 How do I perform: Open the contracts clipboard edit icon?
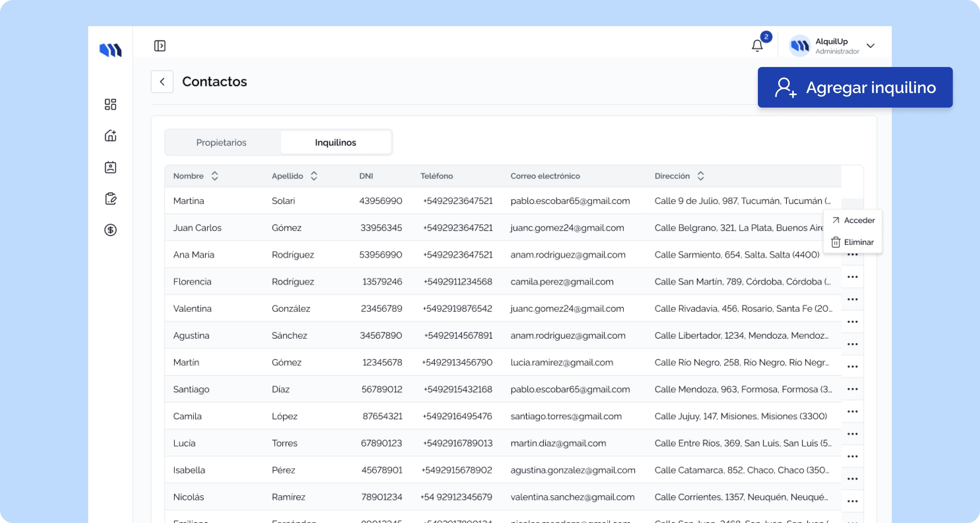point(110,199)
